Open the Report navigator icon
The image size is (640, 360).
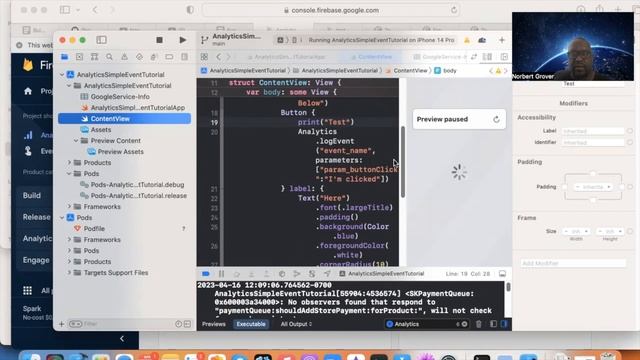pos(184,57)
